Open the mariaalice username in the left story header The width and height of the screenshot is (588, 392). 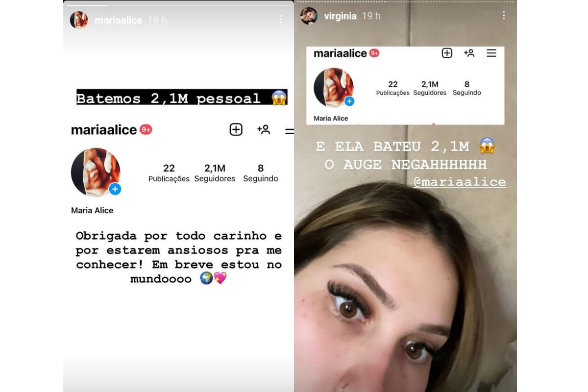tap(118, 20)
